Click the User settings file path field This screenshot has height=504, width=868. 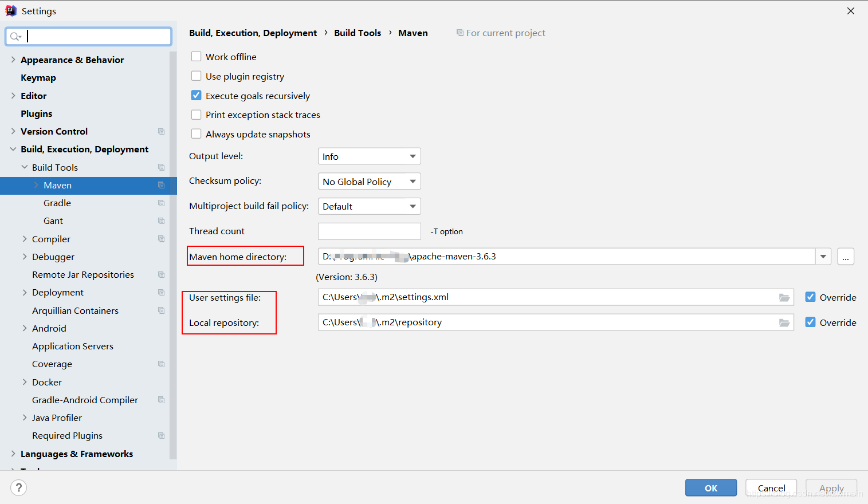[556, 297]
